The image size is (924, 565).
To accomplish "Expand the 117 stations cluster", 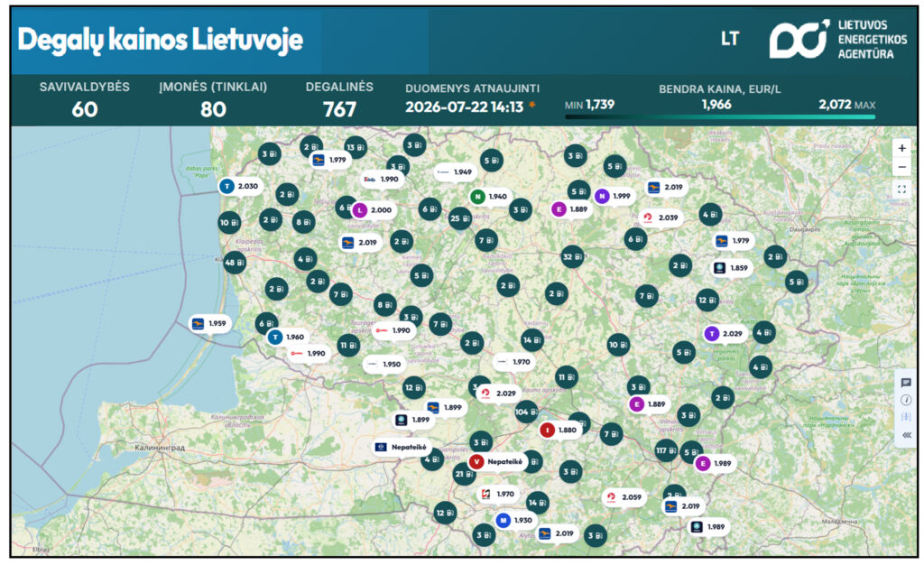I will 666,450.
